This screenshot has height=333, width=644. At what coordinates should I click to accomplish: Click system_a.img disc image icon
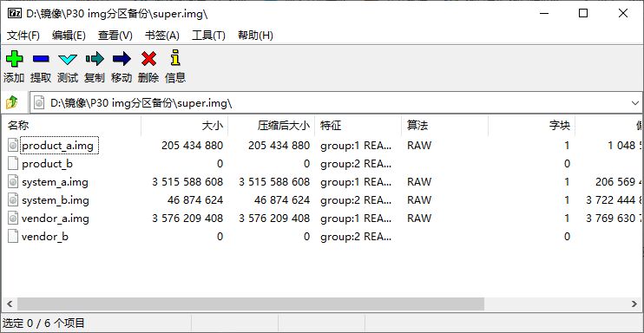(x=13, y=182)
